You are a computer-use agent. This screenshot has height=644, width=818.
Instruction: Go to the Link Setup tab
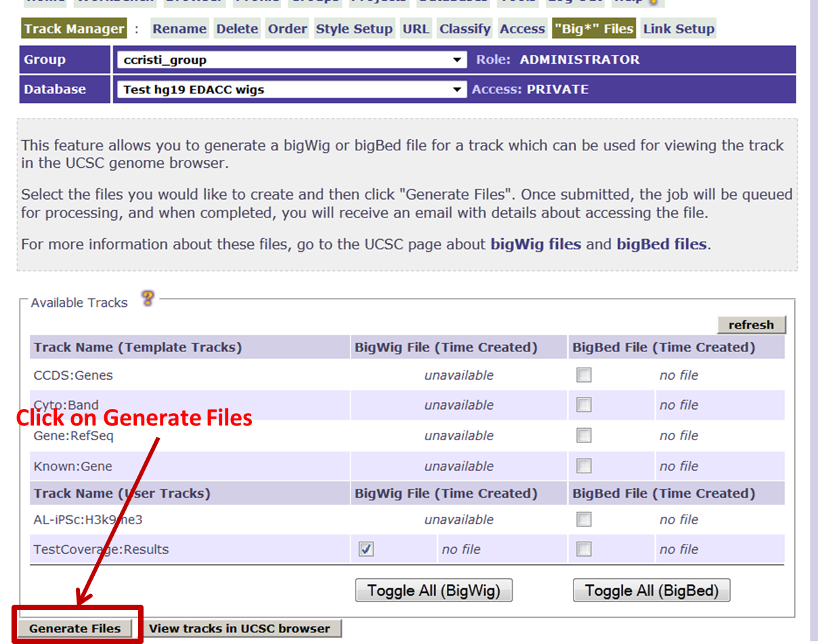pyautogui.click(x=679, y=29)
